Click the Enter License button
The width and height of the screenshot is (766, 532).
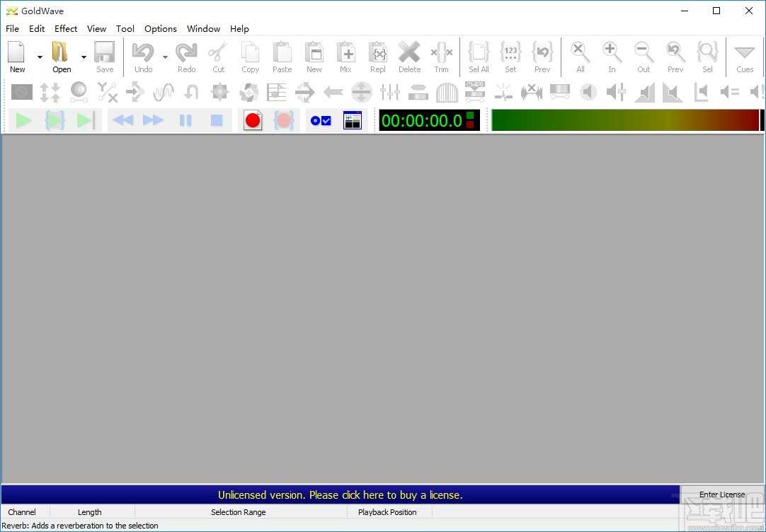[x=721, y=495]
